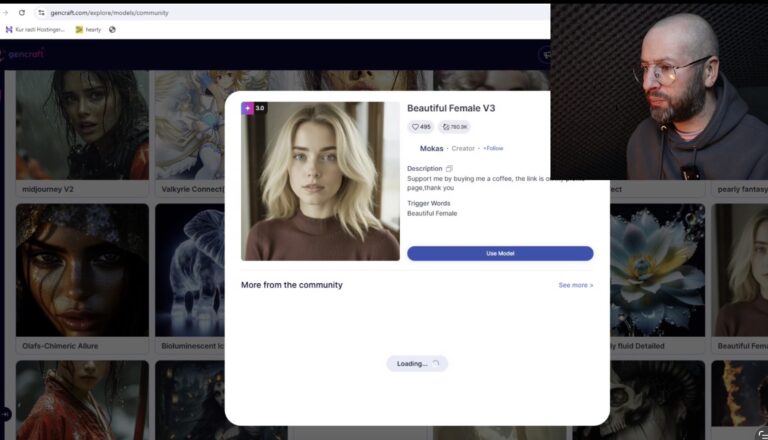Open the hearty bookmark
768x440 pixels.
point(88,29)
